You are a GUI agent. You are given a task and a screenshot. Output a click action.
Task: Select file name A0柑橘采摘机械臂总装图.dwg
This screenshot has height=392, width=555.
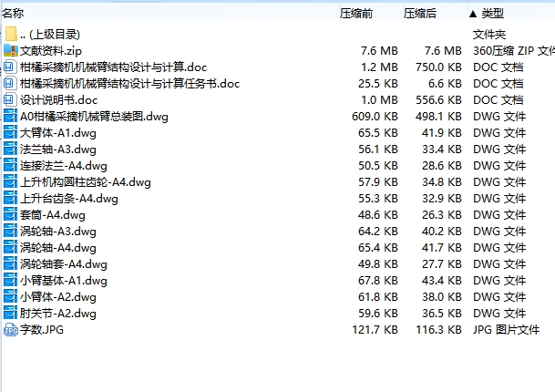click(x=94, y=116)
